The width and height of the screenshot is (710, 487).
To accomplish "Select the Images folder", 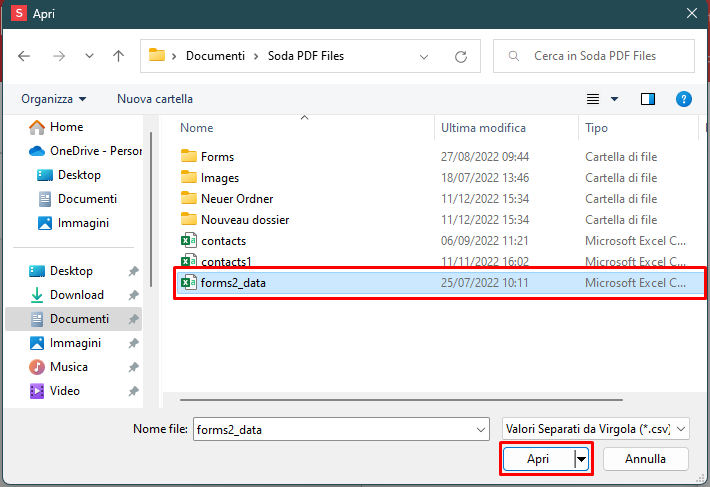I will (220, 178).
